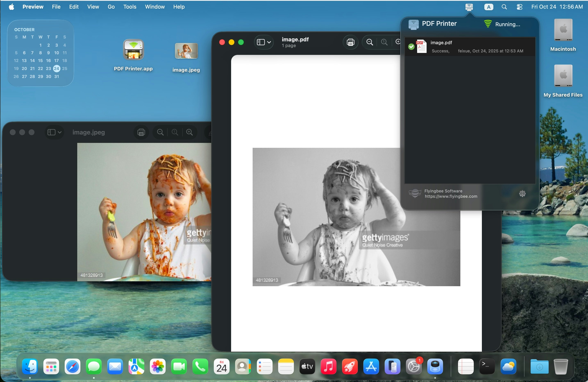Click the printer status icon in the menu bar
588x382 pixels.
[469, 7]
